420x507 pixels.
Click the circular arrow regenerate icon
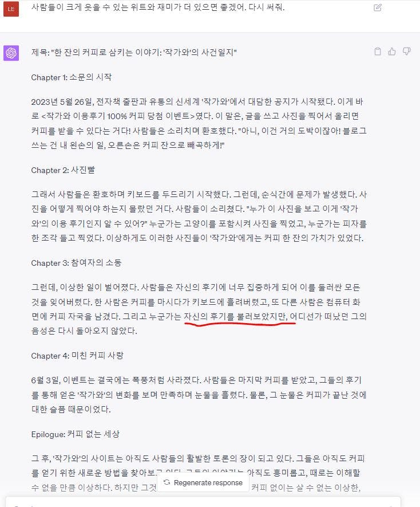pos(167,482)
